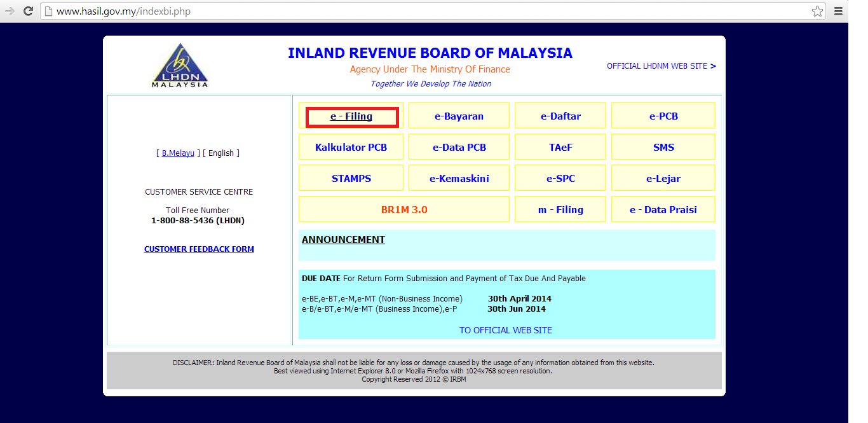Click 'Best viewed using Internet Explorer 8.0' line
868x423 pixels.
(413, 371)
